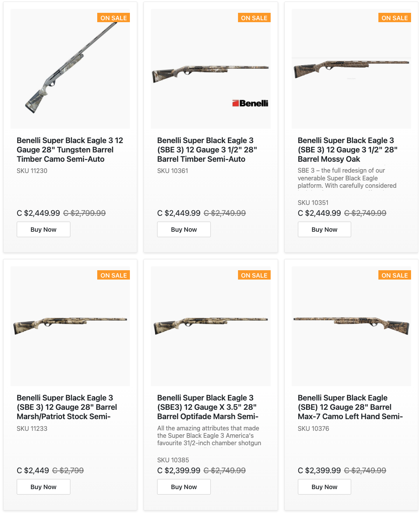Click Buy Now for Max-7 Camo Left Hand
This screenshot has height=514, width=420.
[324, 487]
